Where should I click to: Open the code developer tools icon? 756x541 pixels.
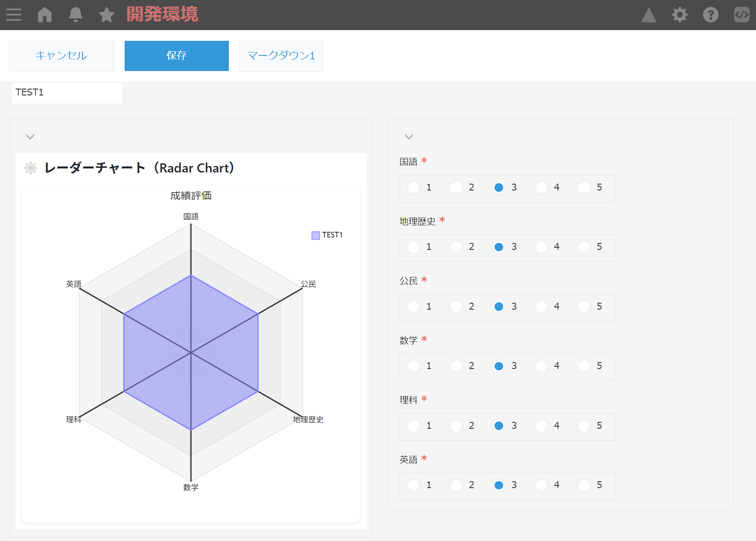click(741, 15)
